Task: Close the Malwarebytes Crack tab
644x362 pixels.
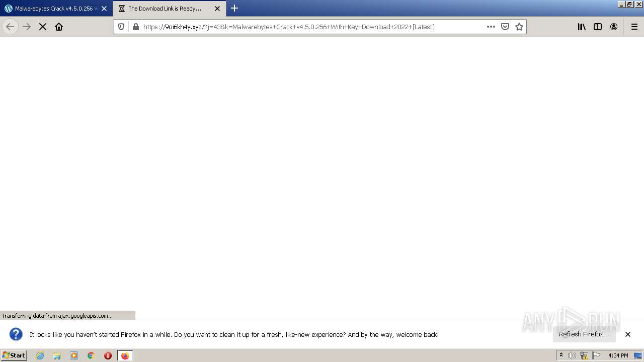Action: [104, 9]
